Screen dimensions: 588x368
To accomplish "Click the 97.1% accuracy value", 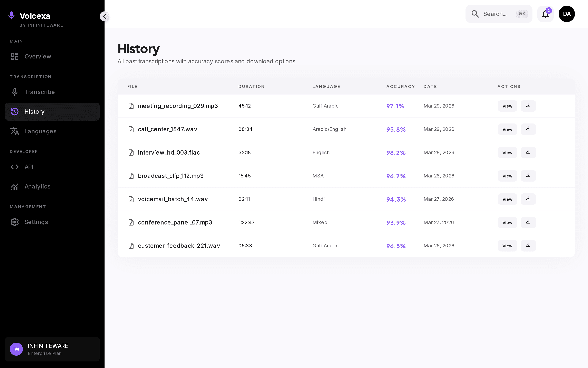I will [395, 106].
